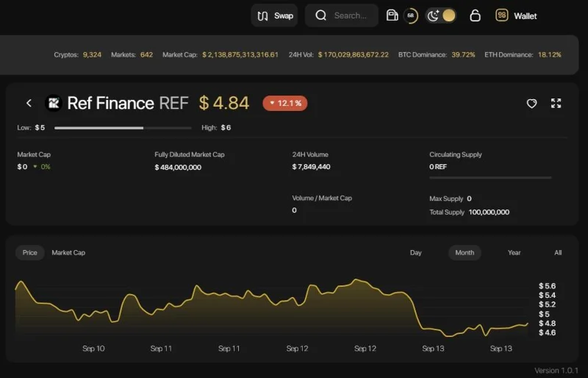Click the REF ticker symbol

(x=173, y=103)
